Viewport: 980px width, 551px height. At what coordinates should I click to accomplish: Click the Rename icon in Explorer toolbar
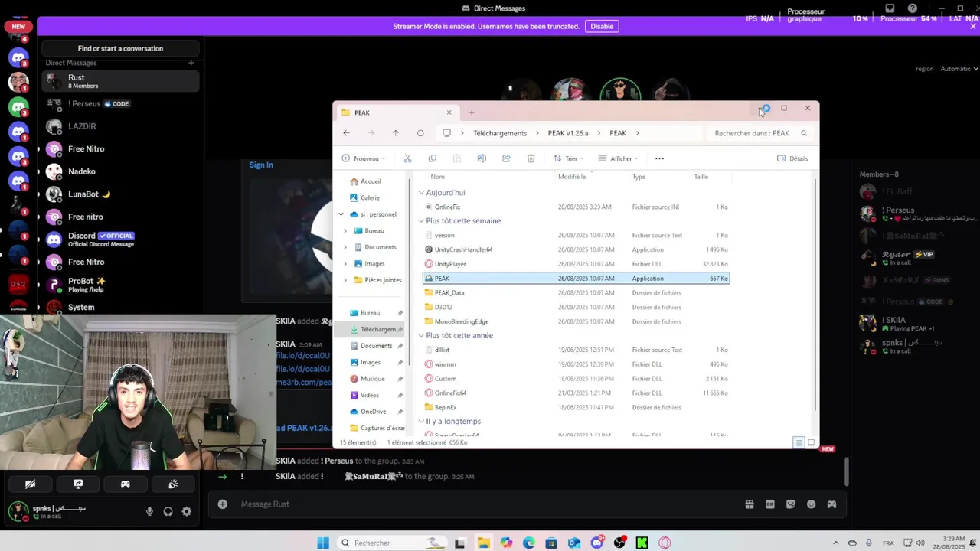point(482,158)
